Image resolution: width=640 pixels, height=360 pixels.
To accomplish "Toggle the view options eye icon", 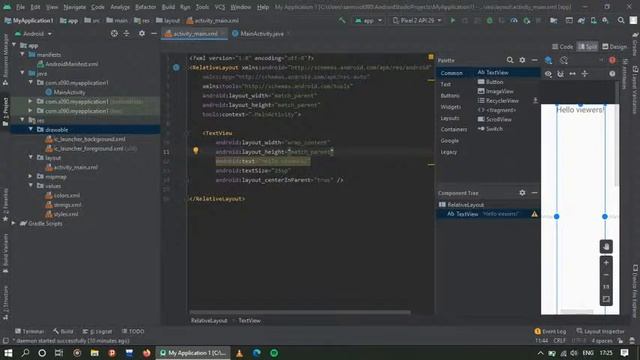I will coord(548,74).
